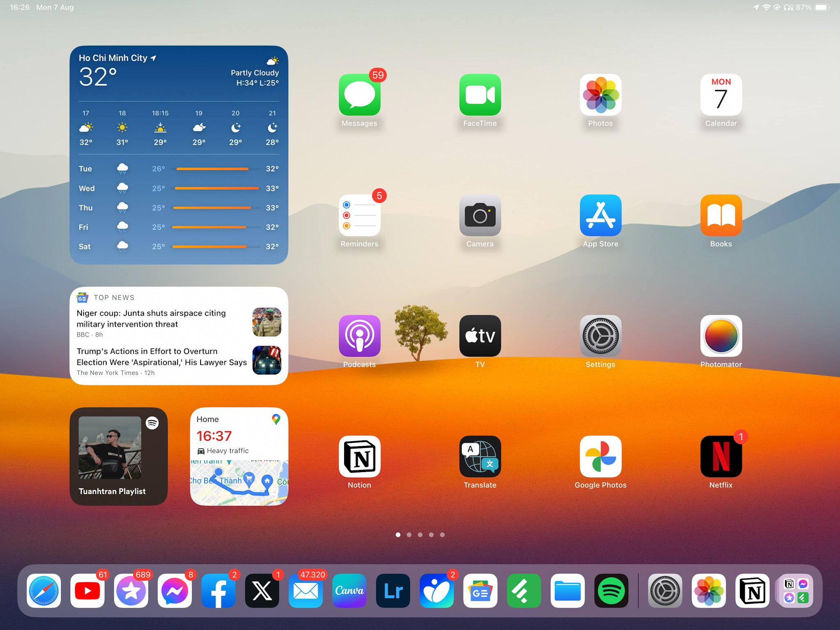This screenshot has height=630, width=840.
Task: Tap Sat forecast row in weather widget
Action: click(x=179, y=247)
